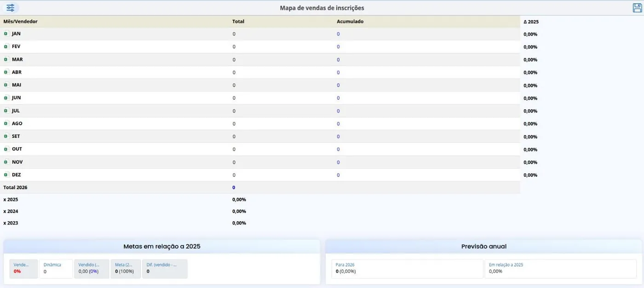The height and width of the screenshot is (288, 644).
Task: Click the Mês/Vendedor column header
Action: (21, 22)
